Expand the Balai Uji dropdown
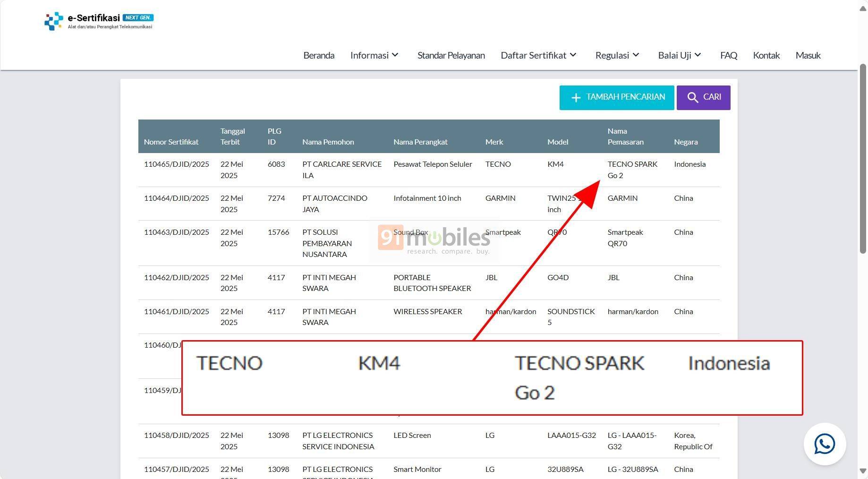The height and width of the screenshot is (479, 868). click(x=680, y=55)
